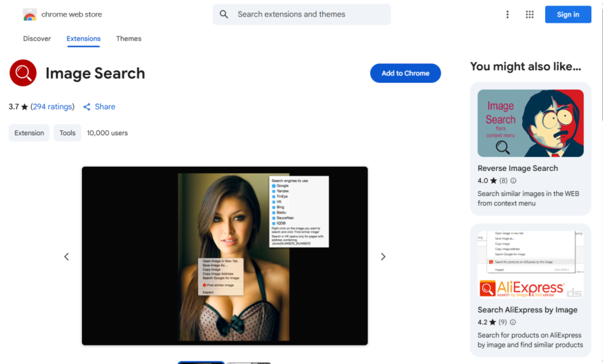
Task: Click the Sign in button
Action: point(568,14)
